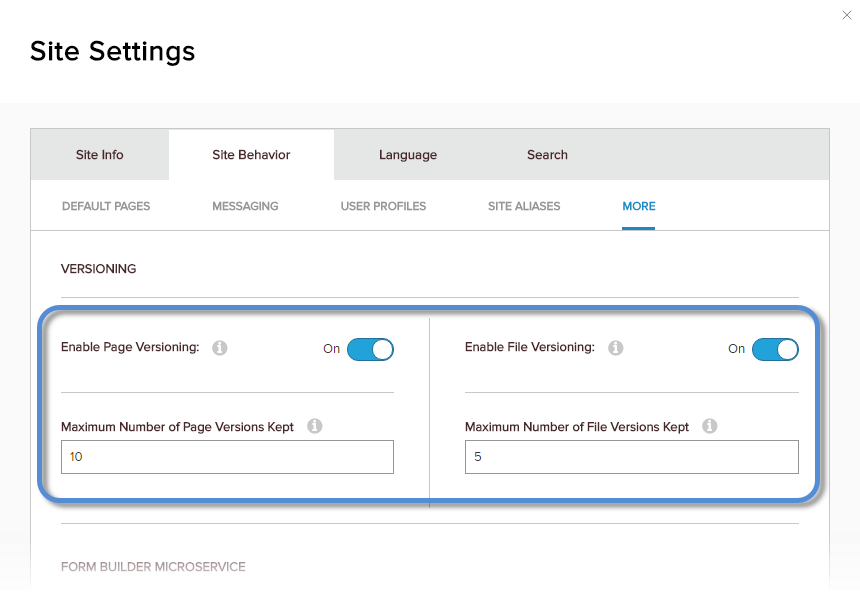
Task: Click the Maximum Page Versions Kept field
Action: 227,457
